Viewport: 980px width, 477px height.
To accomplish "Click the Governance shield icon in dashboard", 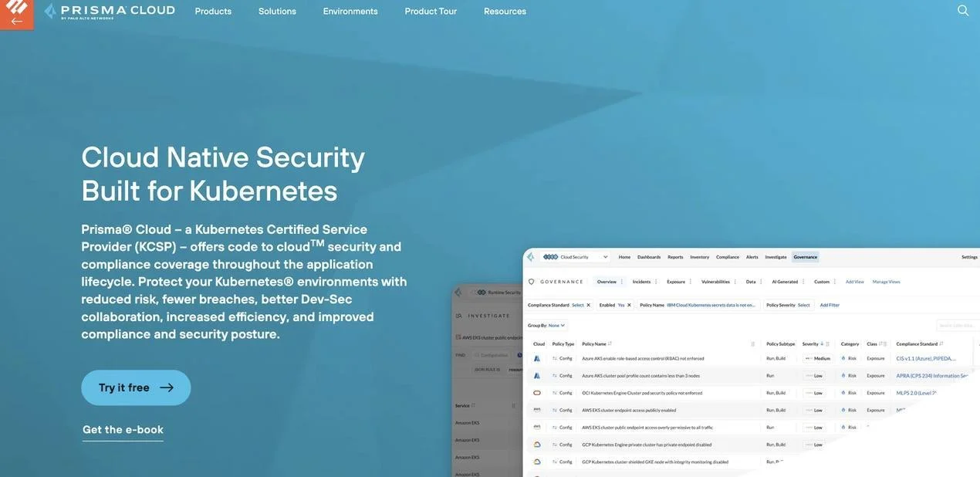I will [531, 282].
